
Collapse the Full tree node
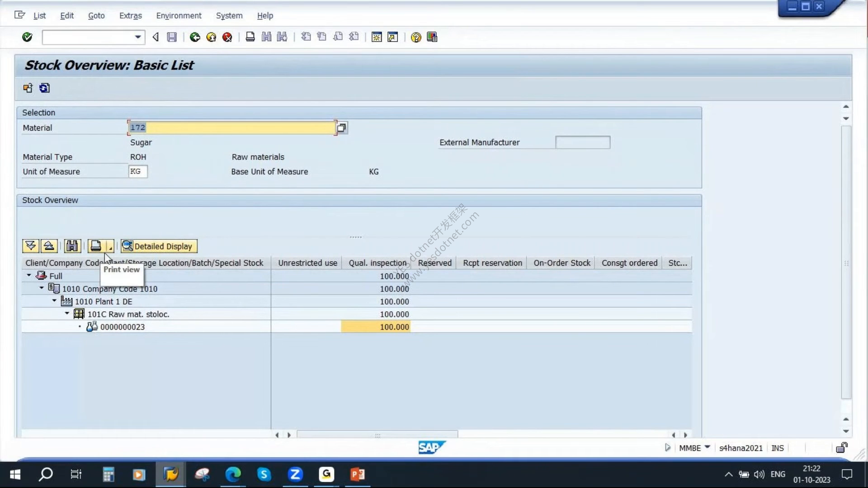(29, 275)
